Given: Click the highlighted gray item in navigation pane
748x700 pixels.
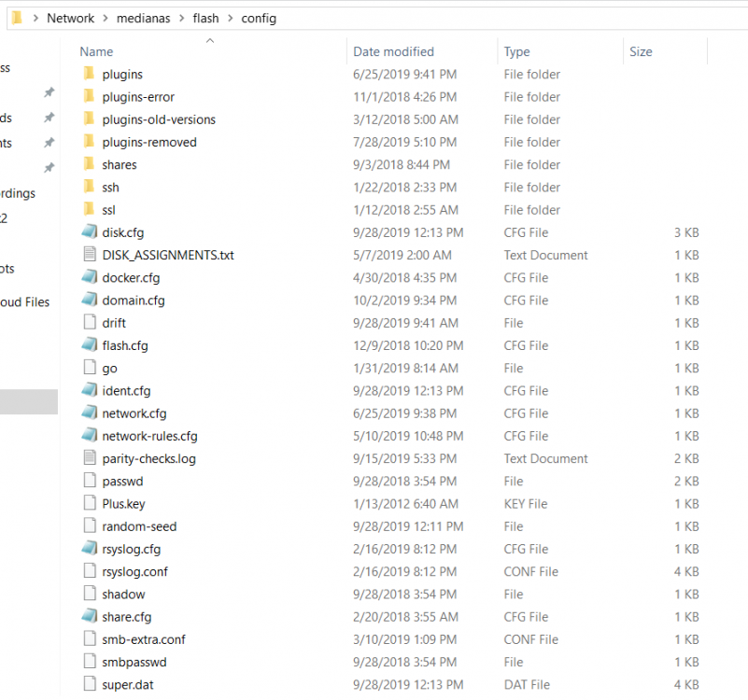Looking at the screenshot, I should pos(29,401).
